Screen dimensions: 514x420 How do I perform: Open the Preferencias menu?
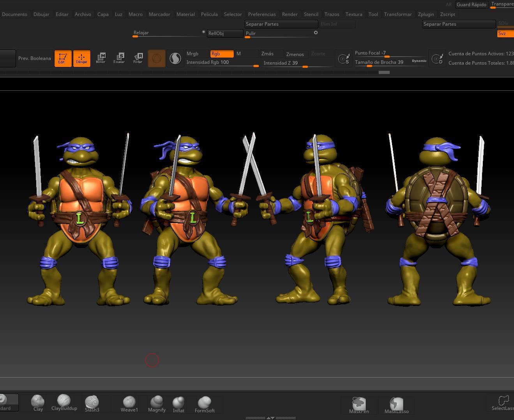coord(261,14)
